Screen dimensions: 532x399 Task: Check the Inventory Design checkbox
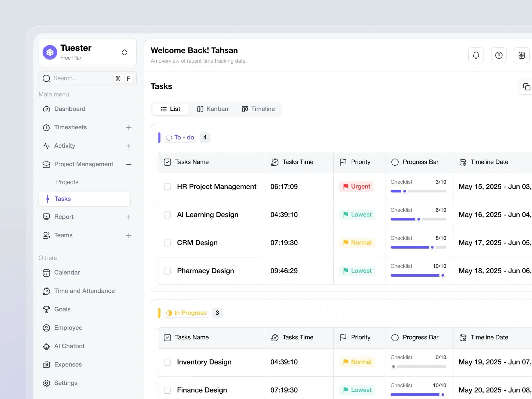point(167,362)
